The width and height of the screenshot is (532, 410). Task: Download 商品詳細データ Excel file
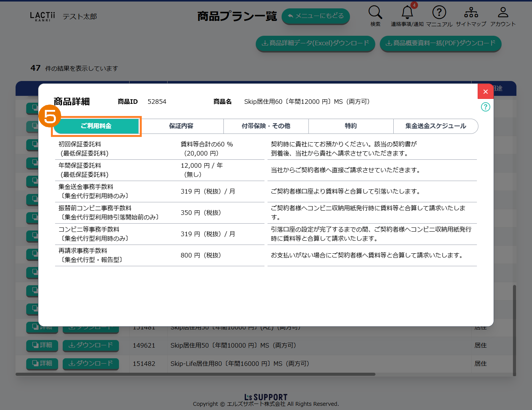coord(315,43)
